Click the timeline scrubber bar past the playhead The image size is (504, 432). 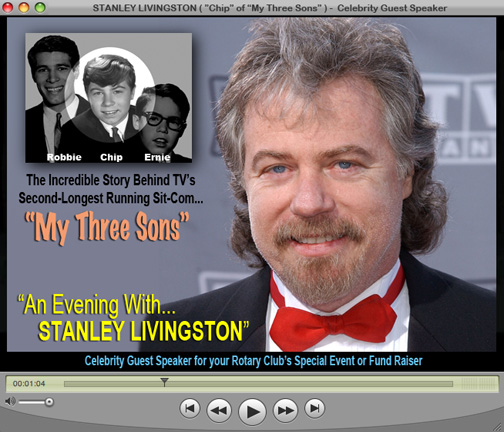(310, 384)
